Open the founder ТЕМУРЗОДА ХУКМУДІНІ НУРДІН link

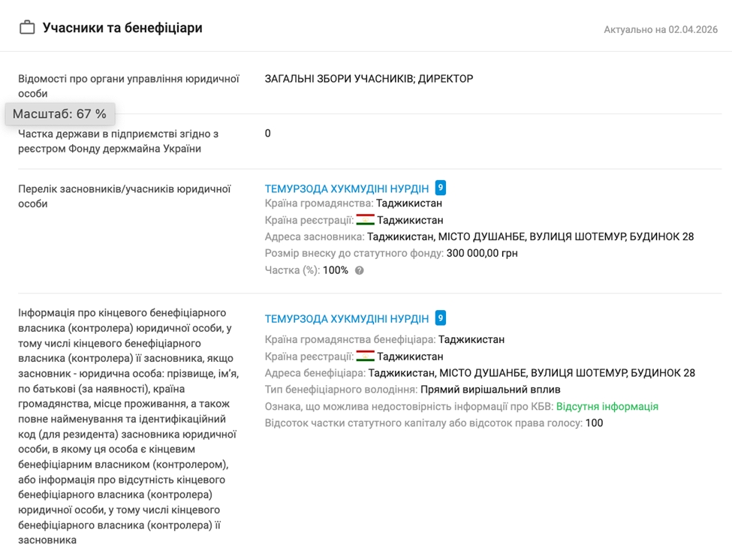347,188
